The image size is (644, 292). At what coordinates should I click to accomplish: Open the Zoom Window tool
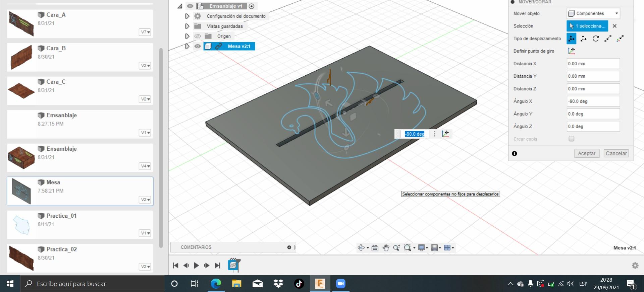pyautogui.click(x=408, y=248)
